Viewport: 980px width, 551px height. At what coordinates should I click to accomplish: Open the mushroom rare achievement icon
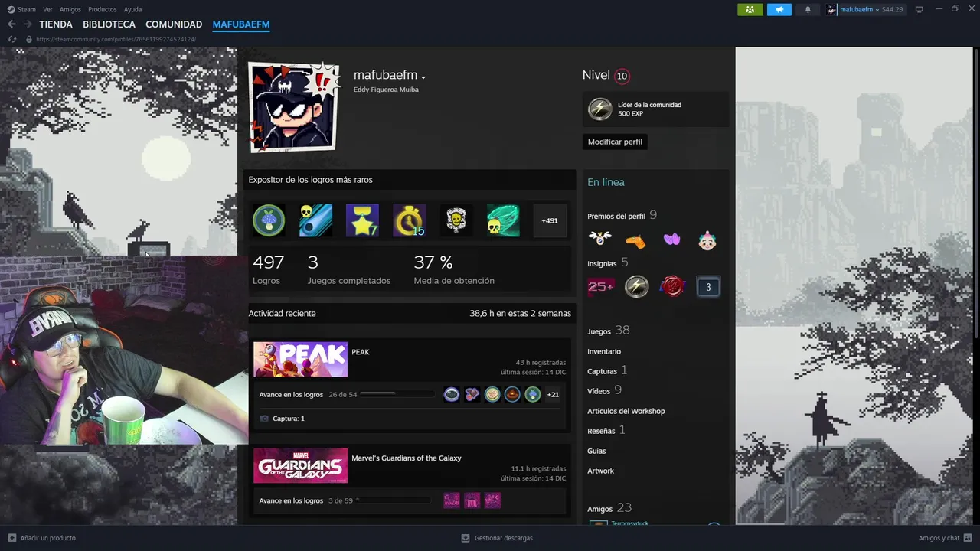click(269, 220)
